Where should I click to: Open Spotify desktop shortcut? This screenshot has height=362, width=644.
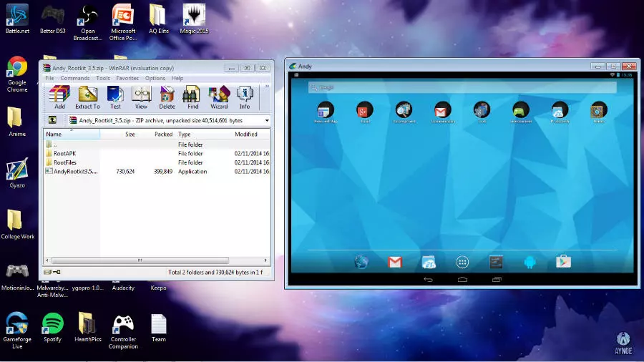tap(53, 326)
